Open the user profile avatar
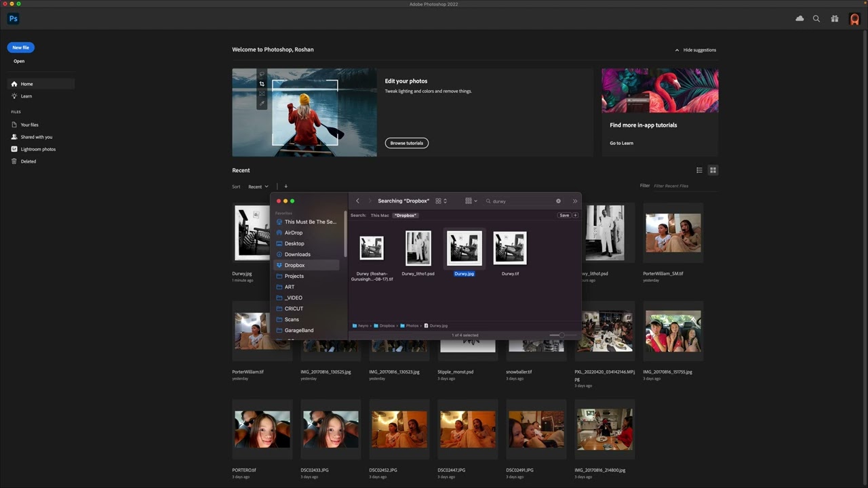The image size is (868, 488). tap(854, 20)
